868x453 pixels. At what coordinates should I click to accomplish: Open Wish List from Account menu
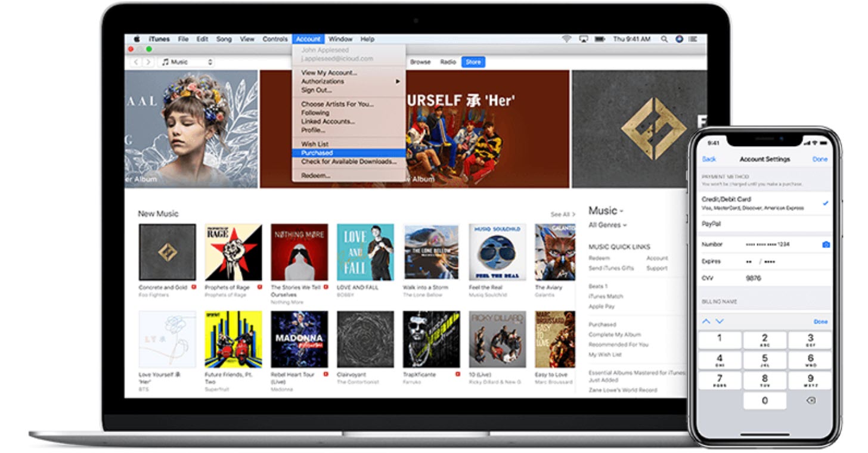(x=349, y=144)
